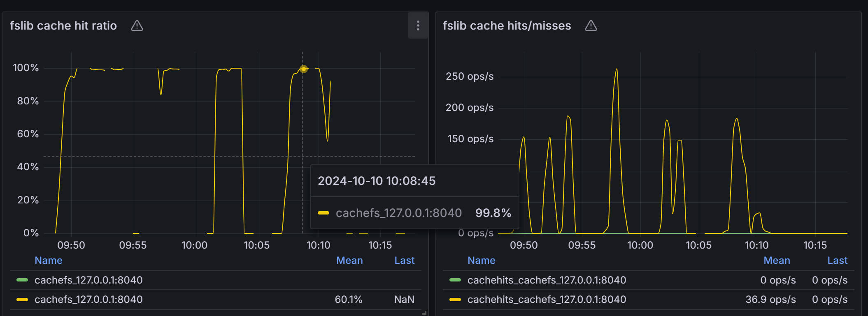Sort hit ratio legend by Mean
This screenshot has width=868, height=316.
[349, 261]
